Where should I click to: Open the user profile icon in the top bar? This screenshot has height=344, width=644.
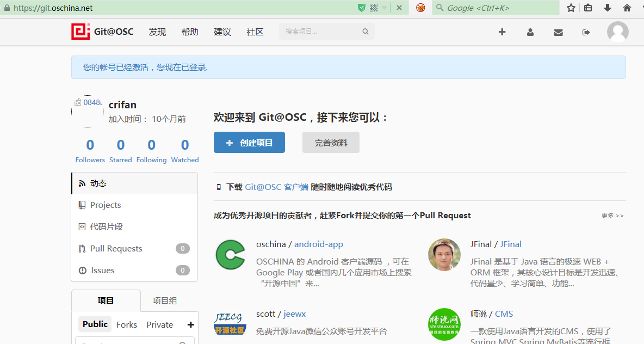(530, 32)
